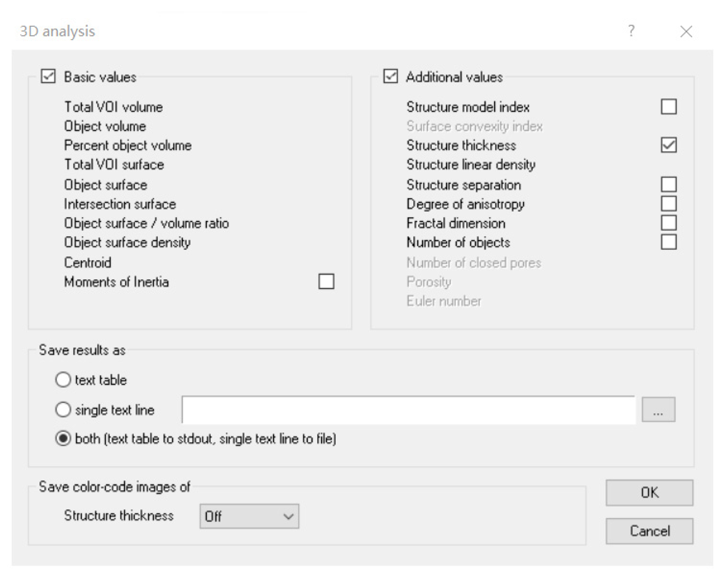Viewport: 728px width, 578px height.
Task: Select single text line radio option
Action: point(63,410)
